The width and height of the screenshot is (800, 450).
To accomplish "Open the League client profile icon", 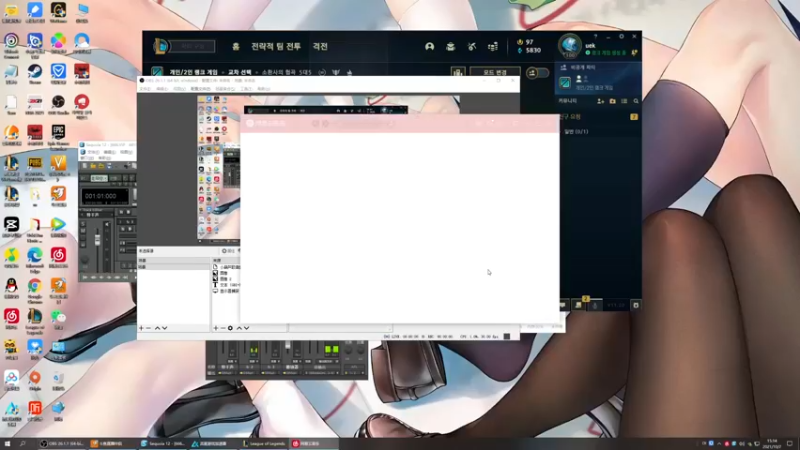I will [x=430, y=46].
